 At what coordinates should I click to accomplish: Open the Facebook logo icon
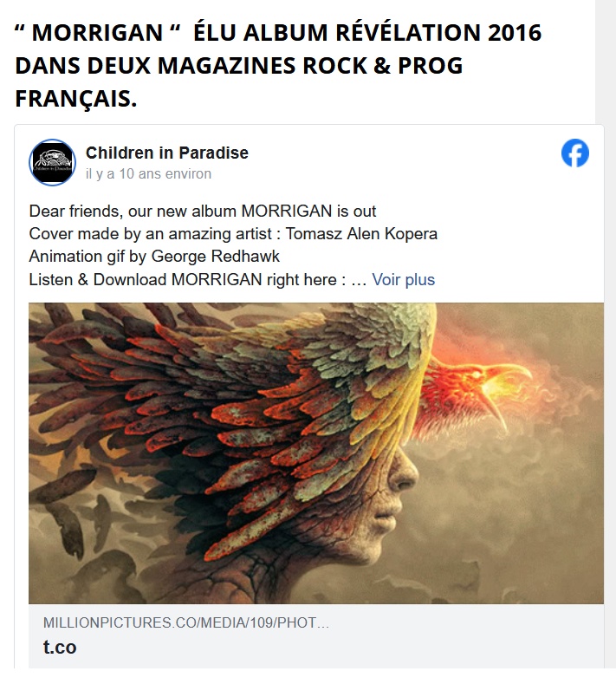(x=575, y=153)
